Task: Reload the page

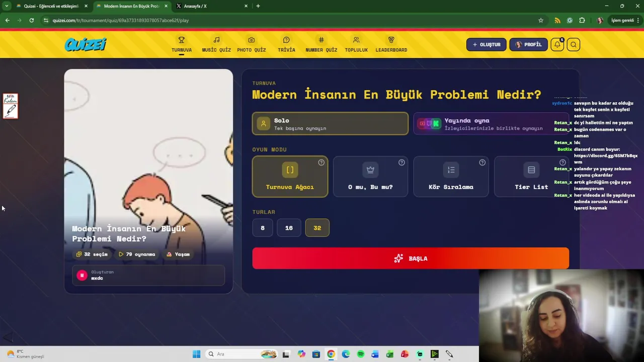Action: pyautogui.click(x=31, y=20)
